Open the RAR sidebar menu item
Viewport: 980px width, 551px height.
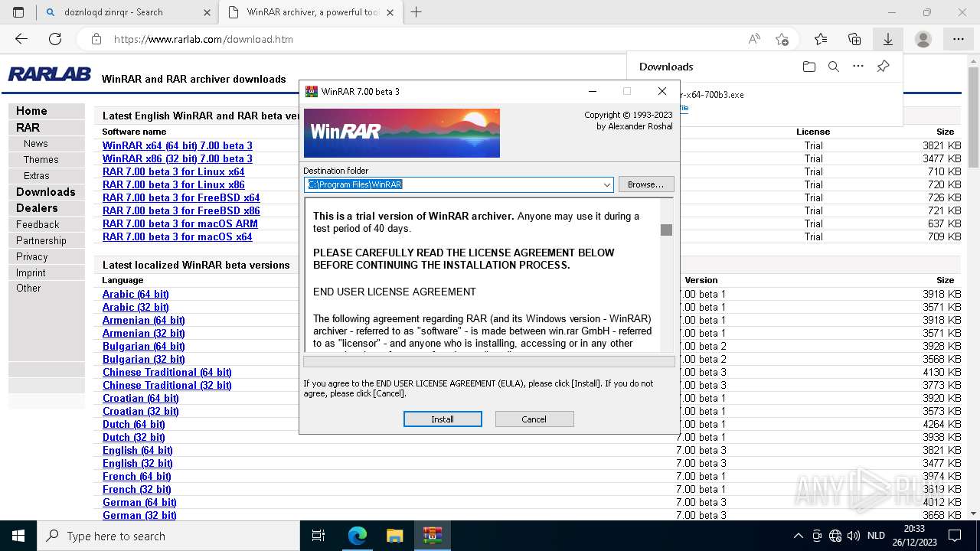click(28, 127)
